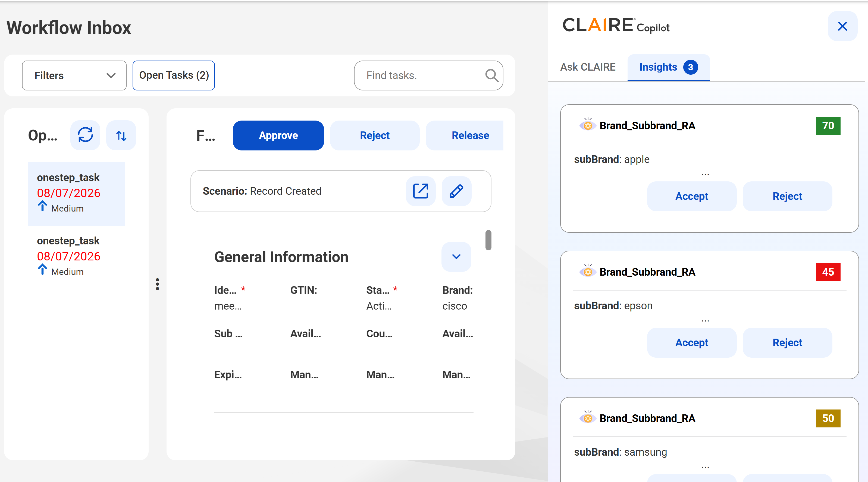The width and height of the screenshot is (868, 482).
Task: Accept the epson subBrand insight
Action: 692,342
